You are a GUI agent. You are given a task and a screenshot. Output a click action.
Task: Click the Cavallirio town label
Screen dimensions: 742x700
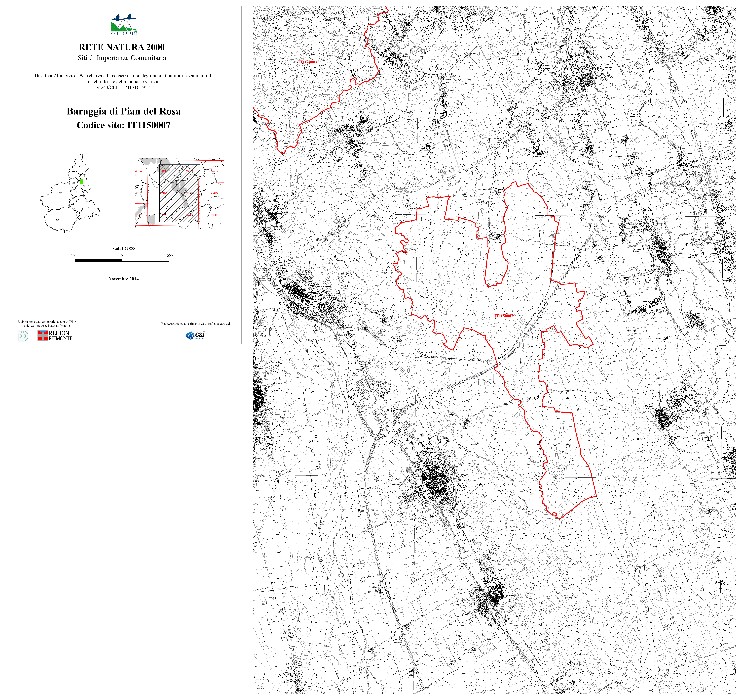[361, 143]
